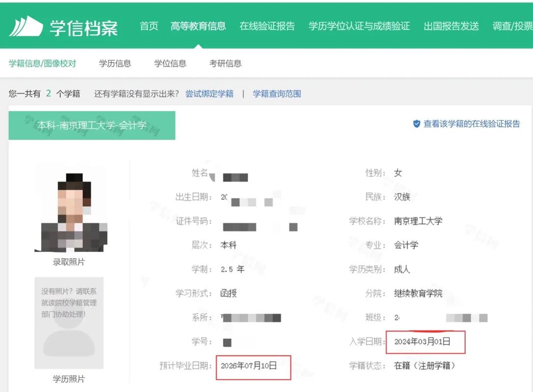
Task: Click the 学制 value 2.5 年
Action: (x=232, y=269)
